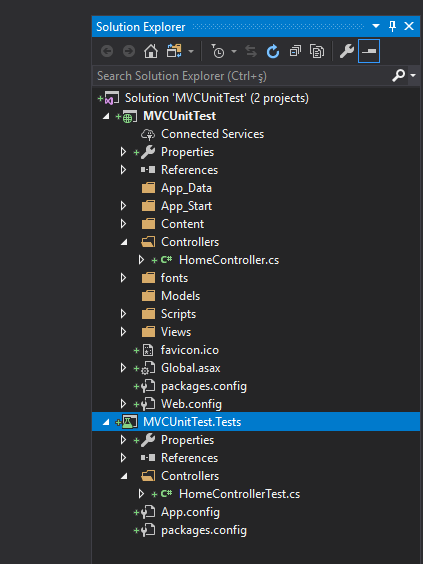Collapse the MVCUnitTest project node
423x564 pixels.
tap(106, 116)
